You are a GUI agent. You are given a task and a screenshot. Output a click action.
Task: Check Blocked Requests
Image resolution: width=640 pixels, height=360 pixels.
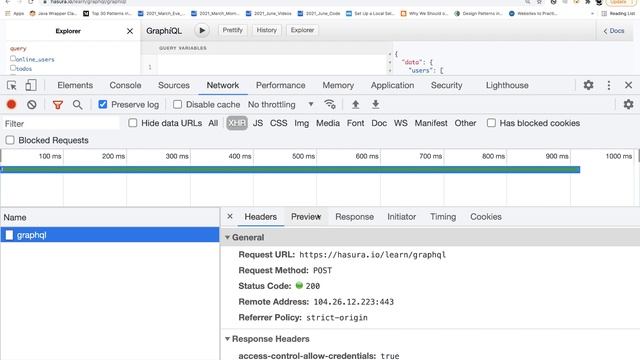pos(10,140)
